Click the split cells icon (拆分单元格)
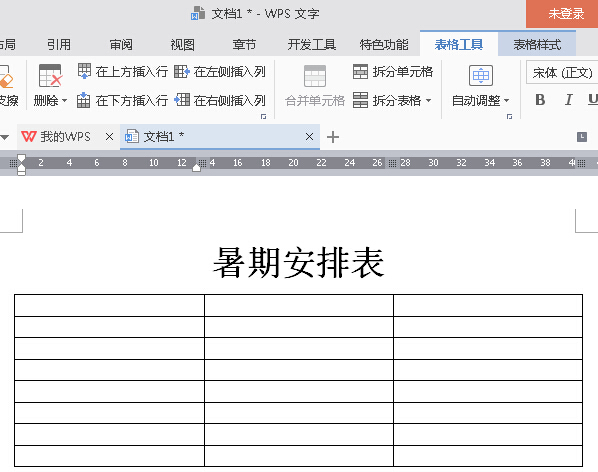 (x=360, y=71)
